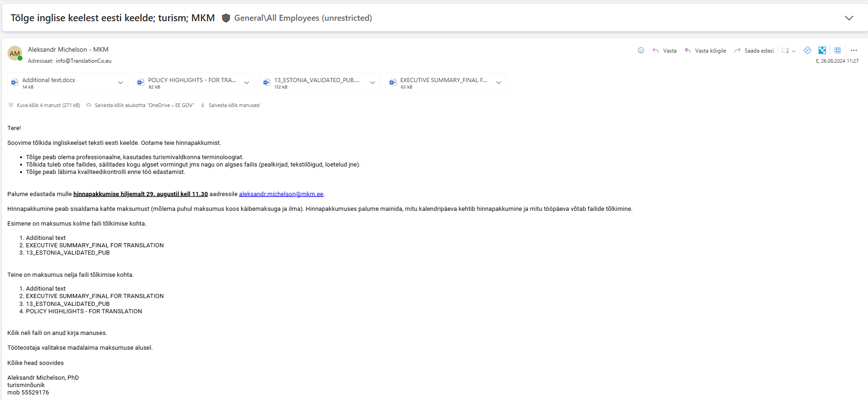Click the Vasta kõigile reply-all icon
Screen dimensions: 868x400
coord(688,50)
